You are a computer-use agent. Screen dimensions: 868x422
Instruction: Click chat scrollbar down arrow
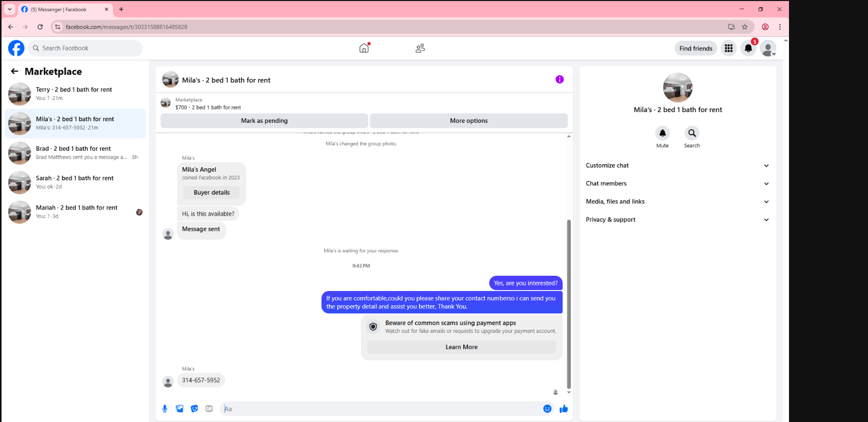[x=569, y=392]
